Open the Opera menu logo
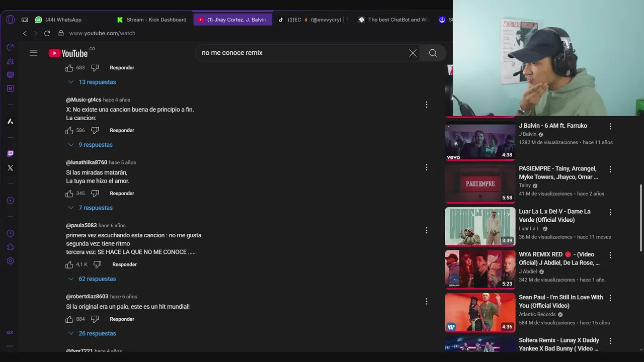The width and height of the screenshot is (644, 362). (x=10, y=20)
